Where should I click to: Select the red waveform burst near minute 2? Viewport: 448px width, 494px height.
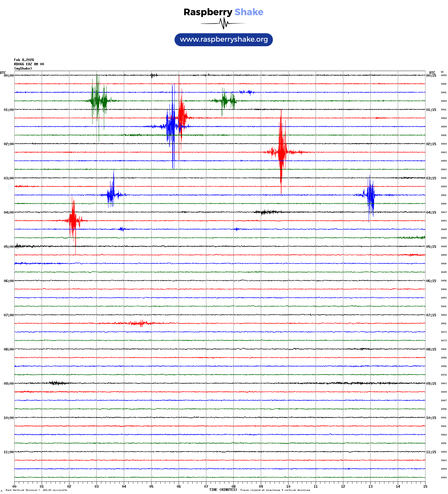pos(73,220)
